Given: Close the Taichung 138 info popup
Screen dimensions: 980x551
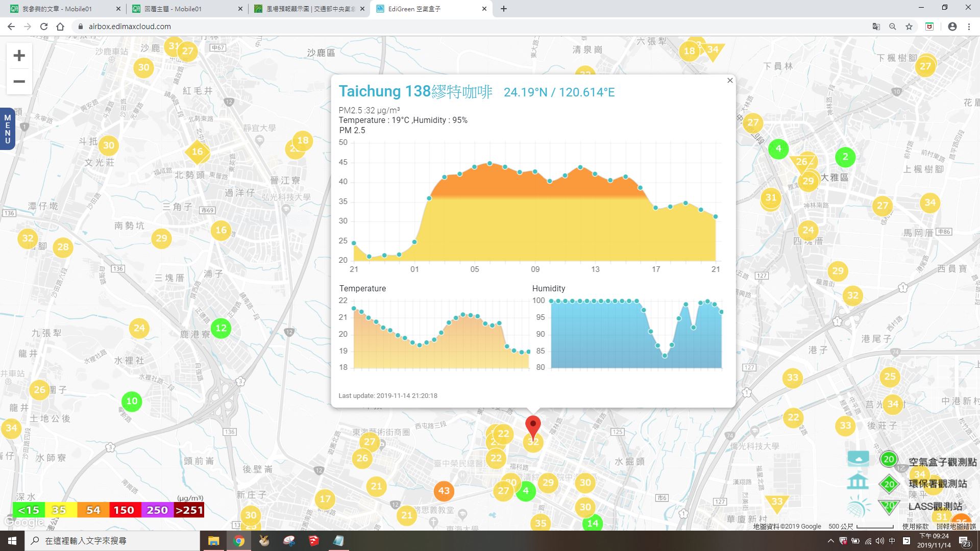Looking at the screenshot, I should coord(730,81).
